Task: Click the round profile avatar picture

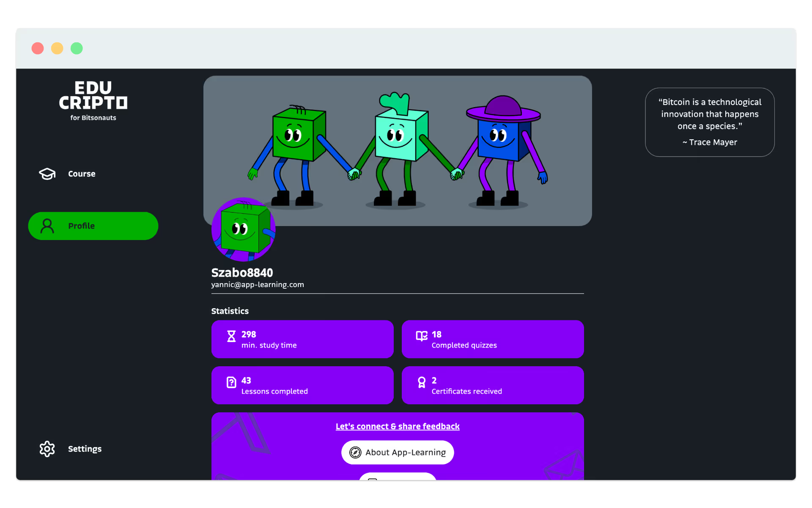Action: point(243,229)
